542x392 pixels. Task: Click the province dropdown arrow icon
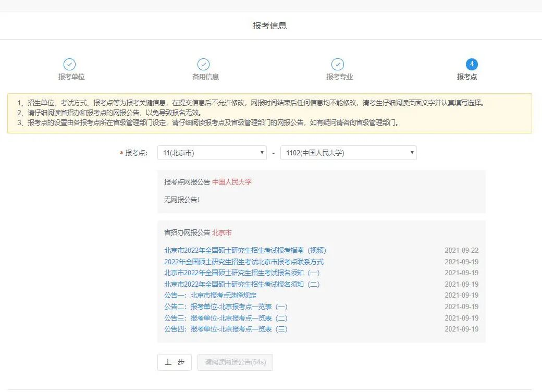262,152
